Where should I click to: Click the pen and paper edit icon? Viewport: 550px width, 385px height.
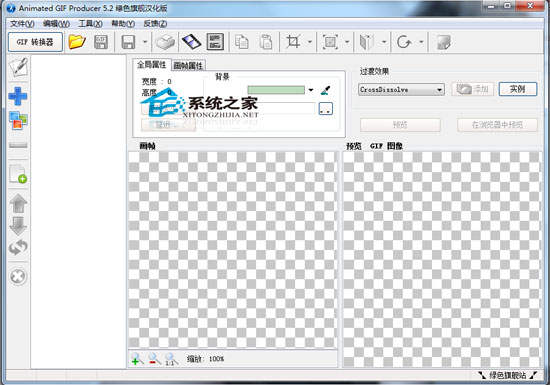pyautogui.click(x=18, y=67)
